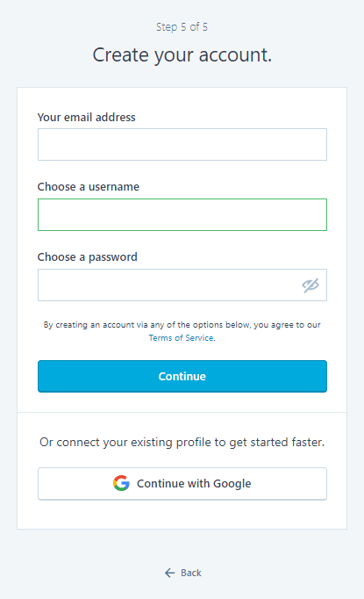Select the green-outlined username field
This screenshot has width=364, height=599.
coord(182,214)
